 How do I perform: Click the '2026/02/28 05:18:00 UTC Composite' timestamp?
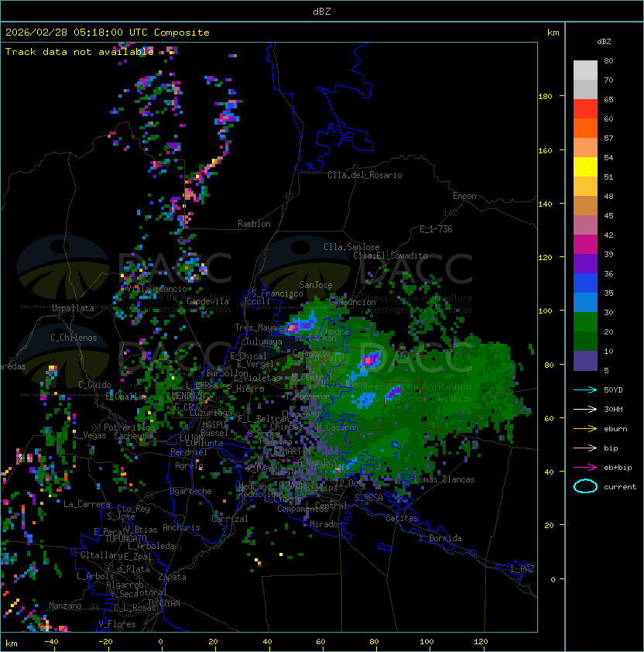click(108, 33)
